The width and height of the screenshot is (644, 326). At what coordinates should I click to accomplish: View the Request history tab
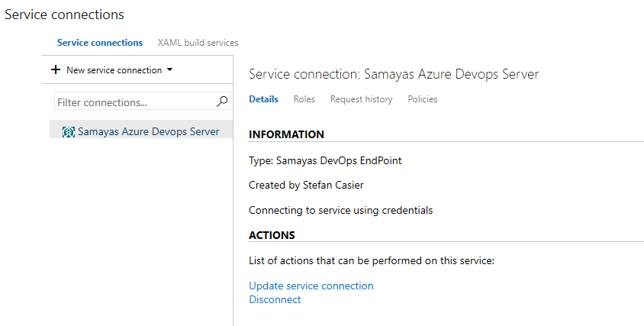pos(361,99)
